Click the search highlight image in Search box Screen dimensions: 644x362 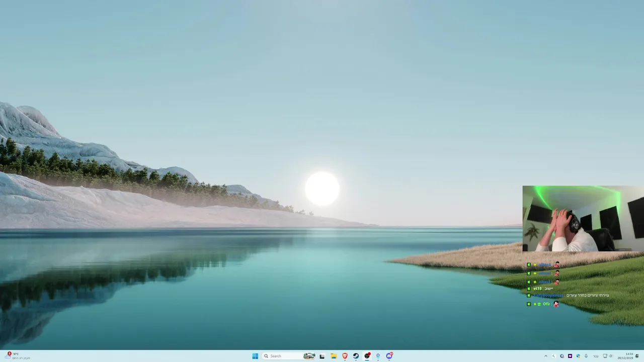(309, 356)
